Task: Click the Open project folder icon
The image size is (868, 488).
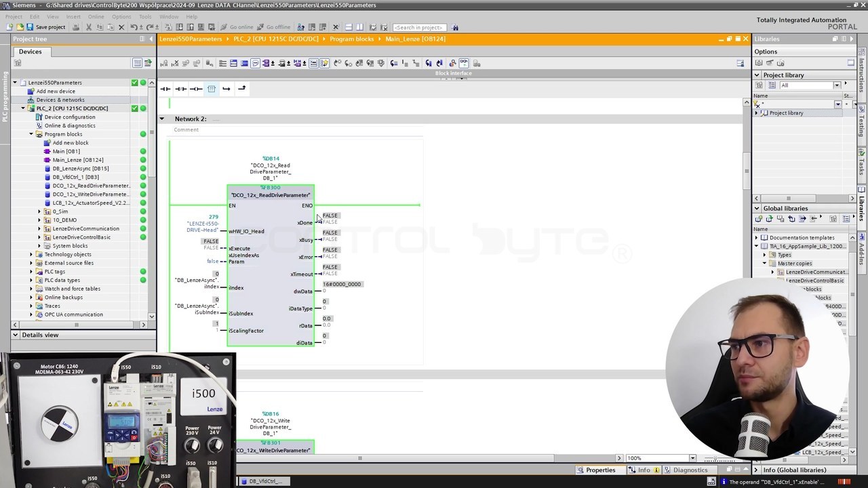Action: pyautogui.click(x=20, y=27)
